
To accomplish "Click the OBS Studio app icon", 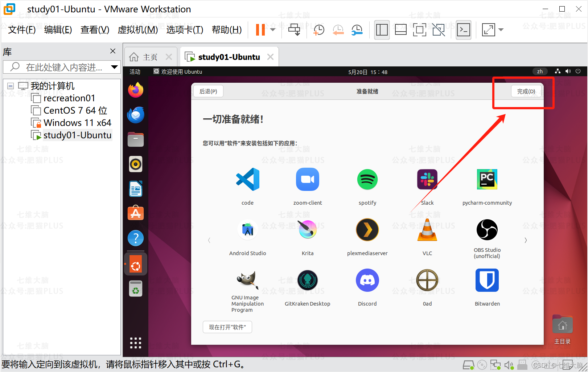I will point(487,230).
